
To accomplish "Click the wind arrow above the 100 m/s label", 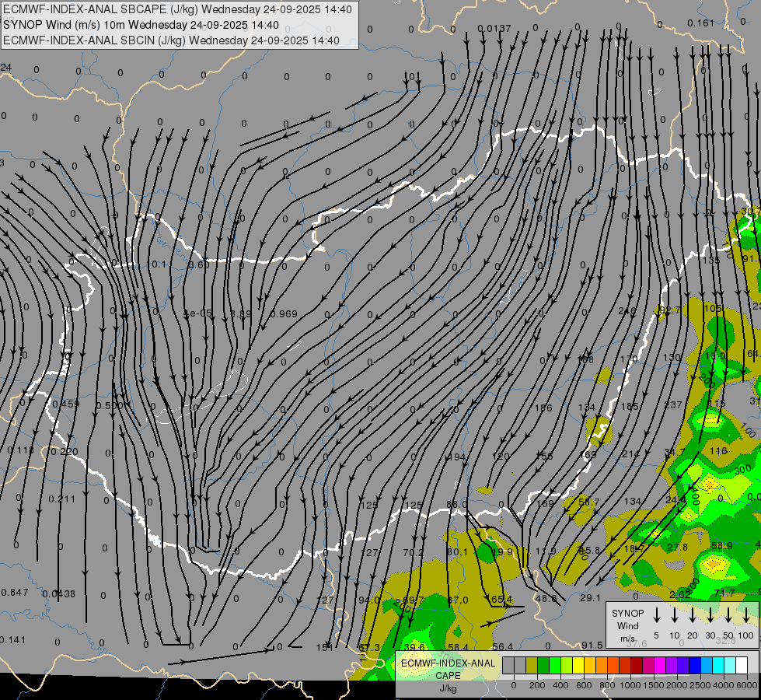I will (746, 615).
